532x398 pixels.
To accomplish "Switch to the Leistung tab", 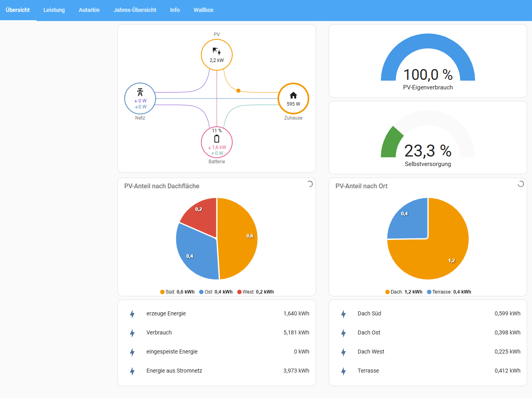I will 54,10.
